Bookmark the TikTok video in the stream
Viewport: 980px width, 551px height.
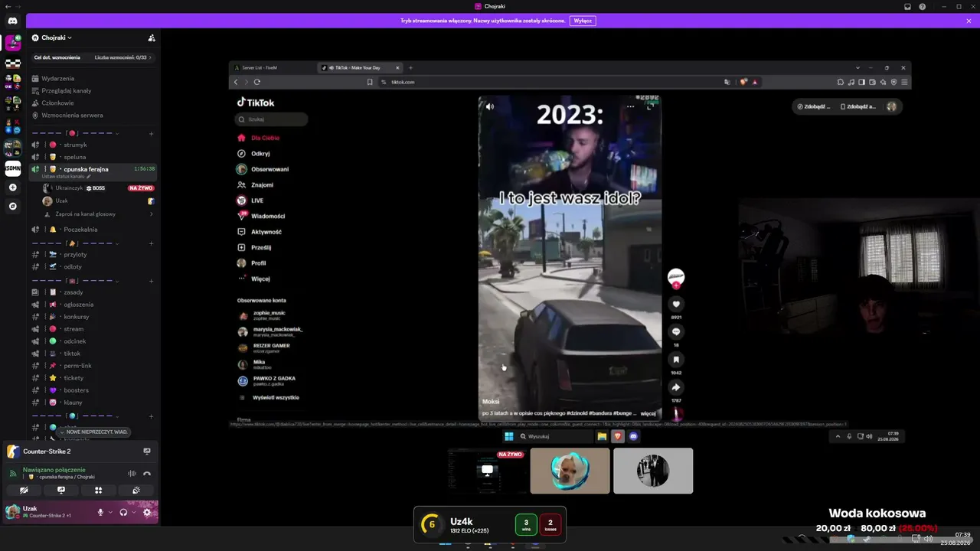pos(676,359)
